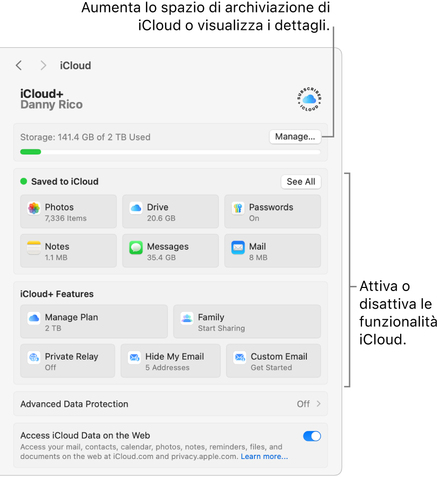Open Manage Plan 2 TB tile
The height and width of the screenshot is (477, 448).
coord(94,321)
